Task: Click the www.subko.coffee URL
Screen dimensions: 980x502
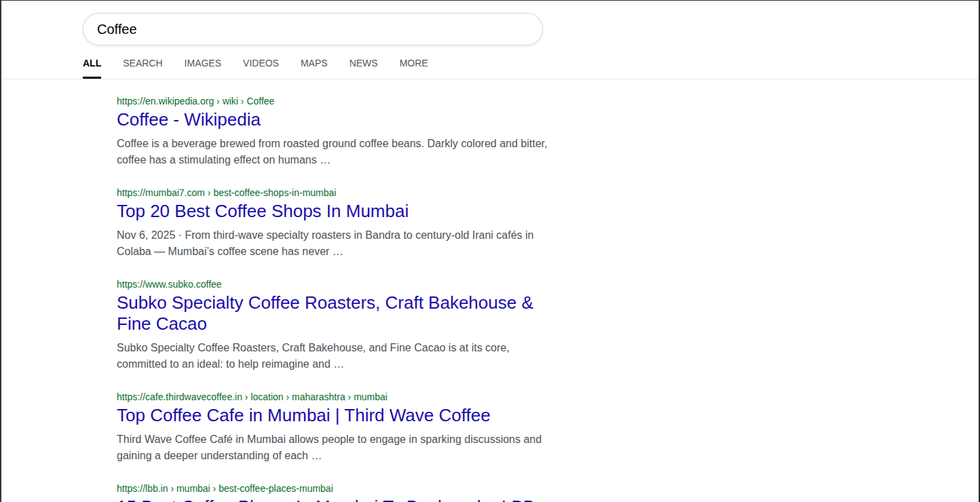Action: click(x=169, y=284)
